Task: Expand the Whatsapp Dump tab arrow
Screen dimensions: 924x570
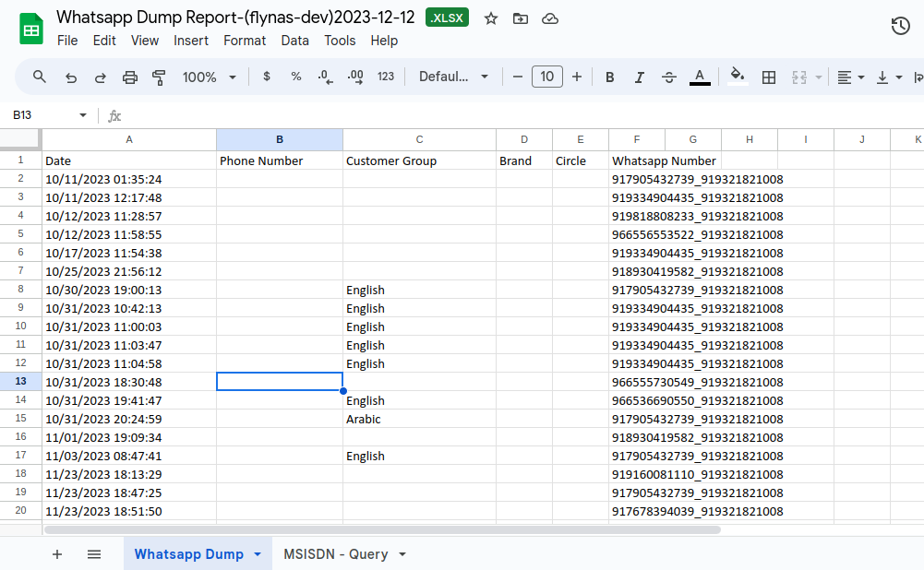Action: [x=258, y=554]
